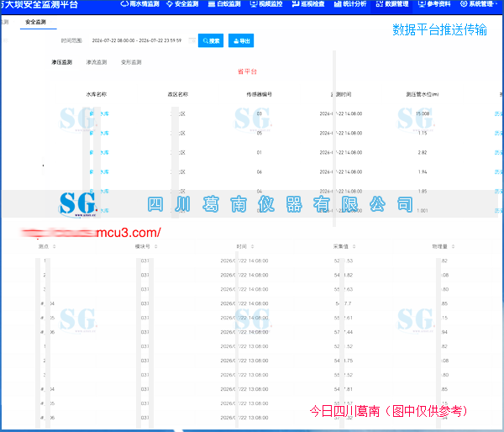Click the 数据管理 grid icon

coord(380,4)
